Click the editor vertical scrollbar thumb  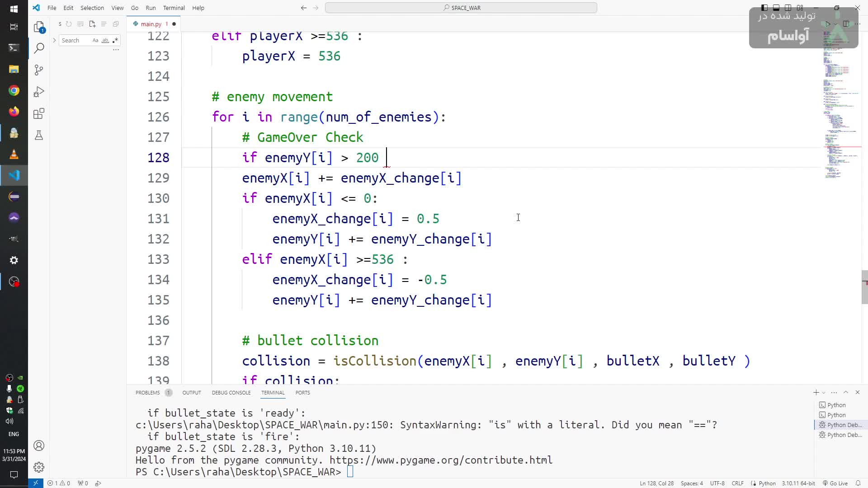864,287
